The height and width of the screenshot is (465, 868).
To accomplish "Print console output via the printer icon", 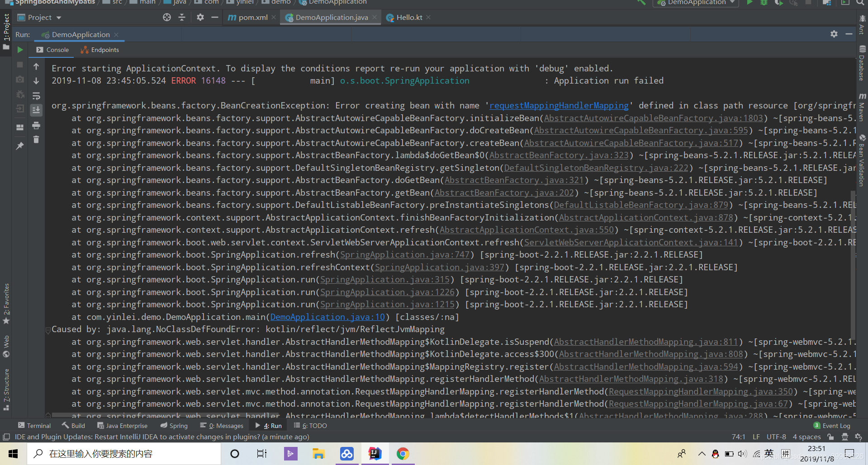I will tap(36, 126).
